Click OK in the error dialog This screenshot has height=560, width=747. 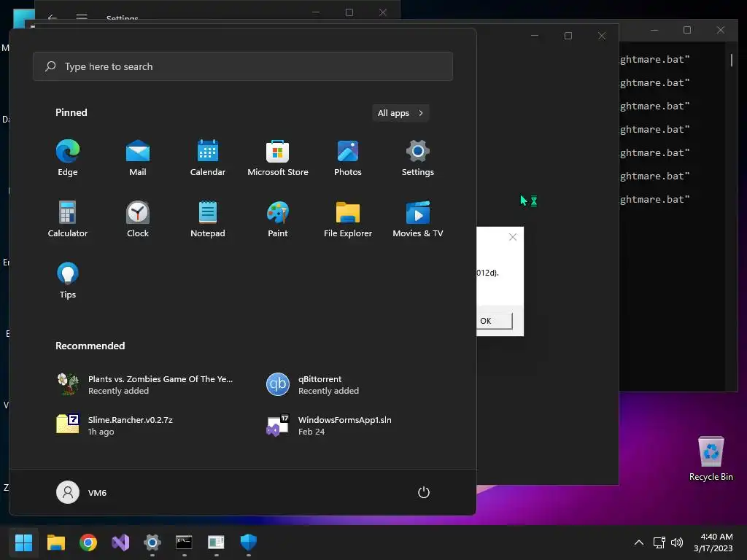click(x=495, y=321)
